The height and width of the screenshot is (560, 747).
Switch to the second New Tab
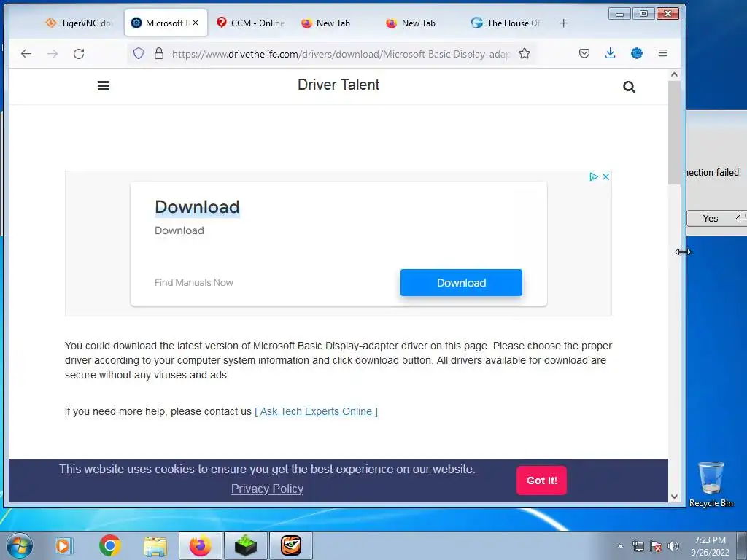click(x=418, y=23)
